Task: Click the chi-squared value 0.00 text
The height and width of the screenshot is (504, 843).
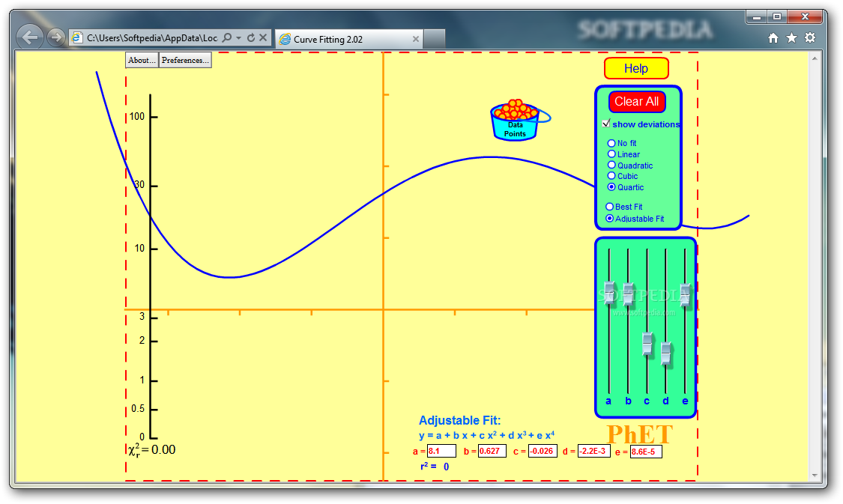Action: coord(163,450)
